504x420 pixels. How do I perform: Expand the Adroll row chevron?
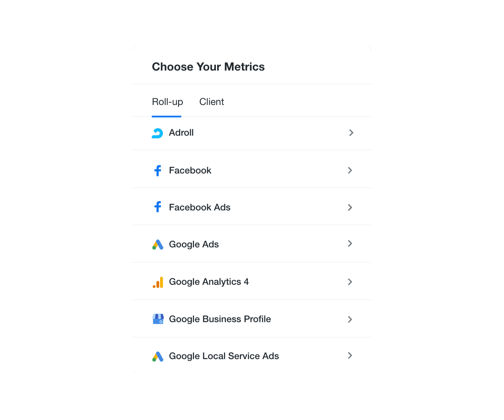point(351,133)
